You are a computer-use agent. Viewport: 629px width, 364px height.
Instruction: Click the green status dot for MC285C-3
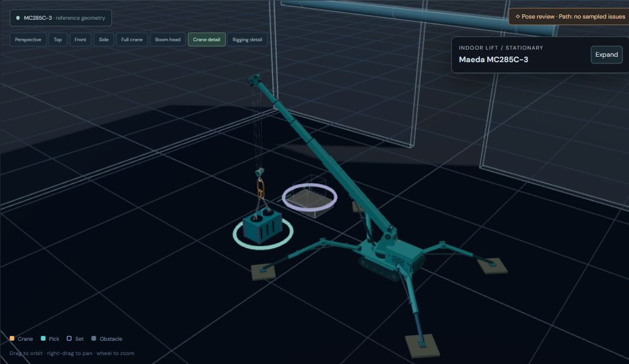[17, 18]
